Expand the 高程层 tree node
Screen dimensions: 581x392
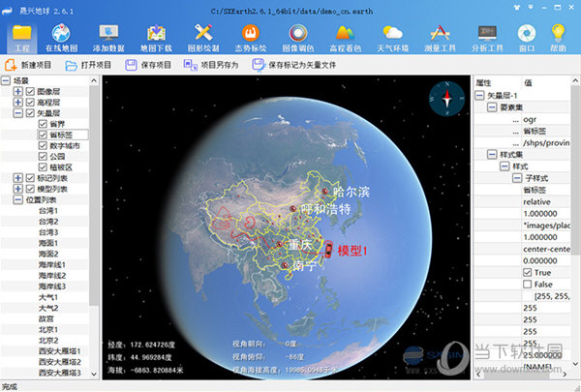pos(17,103)
